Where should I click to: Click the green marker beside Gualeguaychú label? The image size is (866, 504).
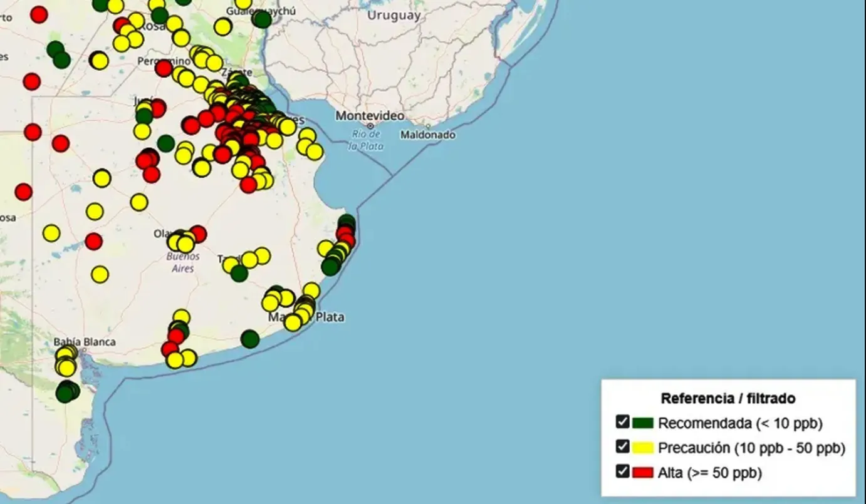(262, 19)
